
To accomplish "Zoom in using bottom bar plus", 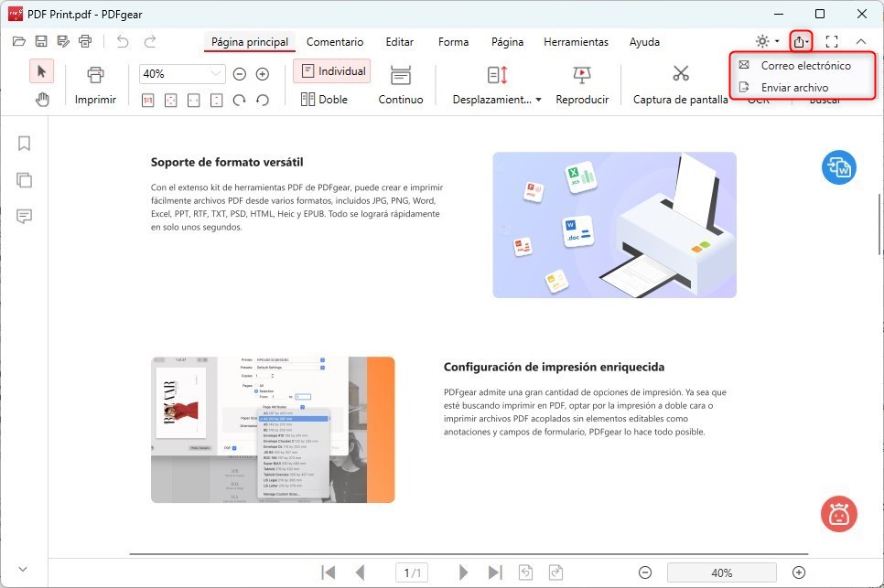I will pyautogui.click(x=799, y=572).
